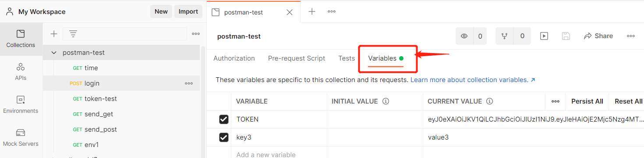644x158 pixels.
Task: Open the login request options ellipsis
Action: coord(189,83)
